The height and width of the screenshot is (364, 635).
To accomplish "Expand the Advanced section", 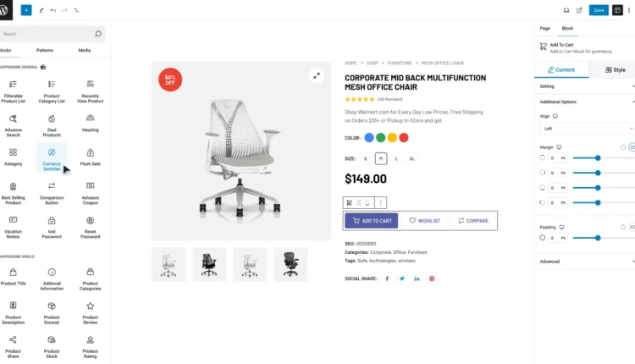I will pyautogui.click(x=587, y=262).
